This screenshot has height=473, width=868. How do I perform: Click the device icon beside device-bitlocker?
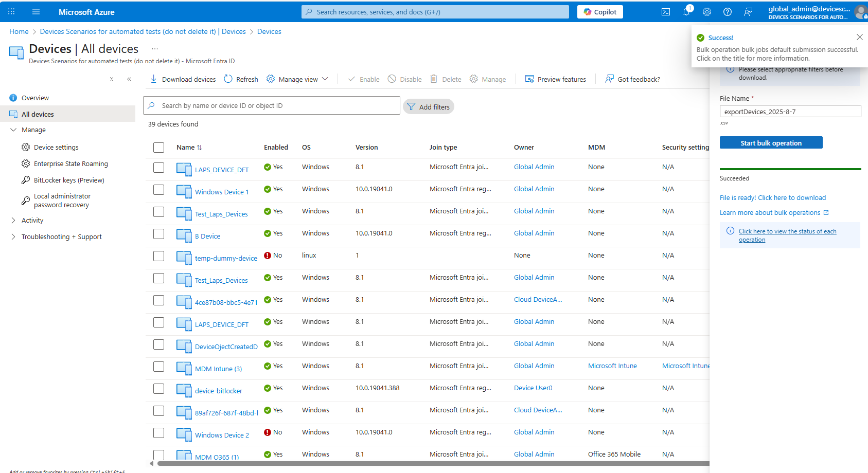click(x=184, y=390)
